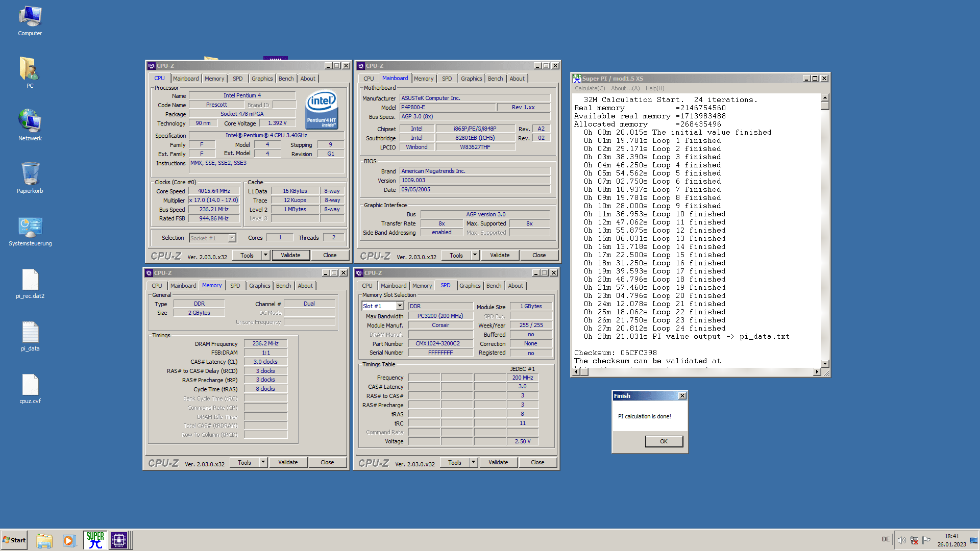Click the Start button
Screen dimensions: 980x551
tap(14, 540)
